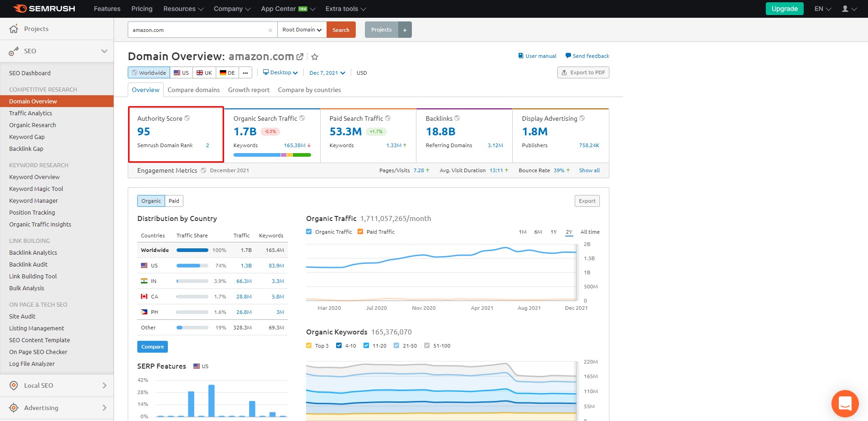Open the Dec 7, 2021 date picker
Image resolution: width=868 pixels, height=421 pixels.
click(327, 73)
